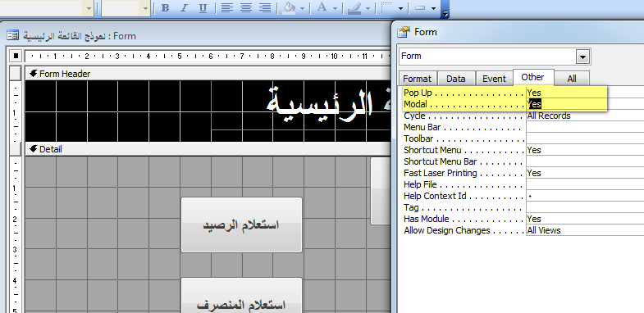Expand the Special Effect dropdown arrow
The width and height of the screenshot is (644, 313).
433,8
